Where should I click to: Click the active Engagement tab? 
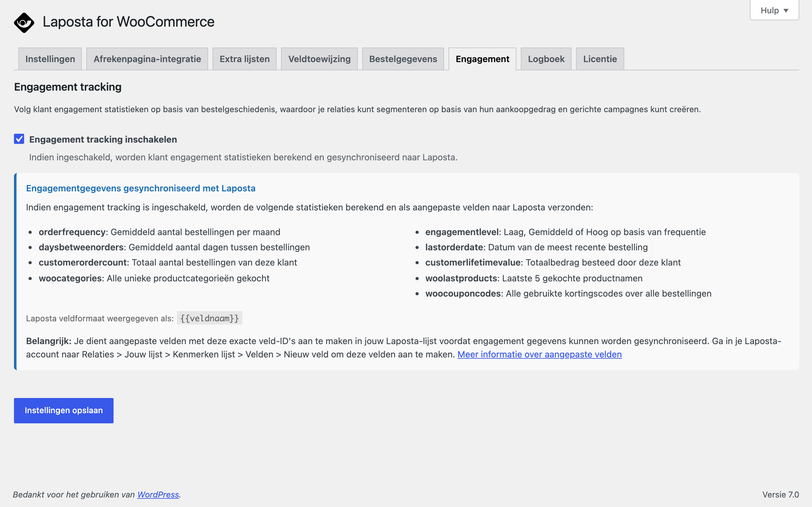click(x=482, y=59)
